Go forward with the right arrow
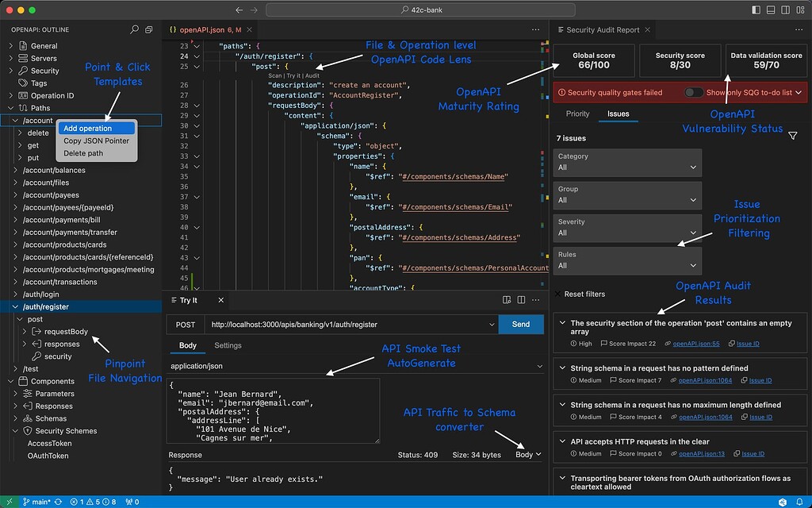Screen dimensions: 812x508 [x=254, y=10]
